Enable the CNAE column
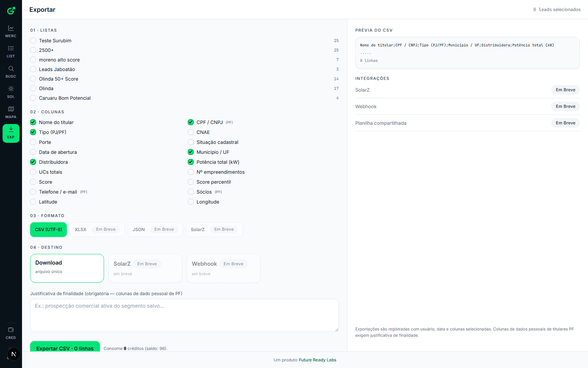This screenshot has width=588, height=368. coord(191,132)
